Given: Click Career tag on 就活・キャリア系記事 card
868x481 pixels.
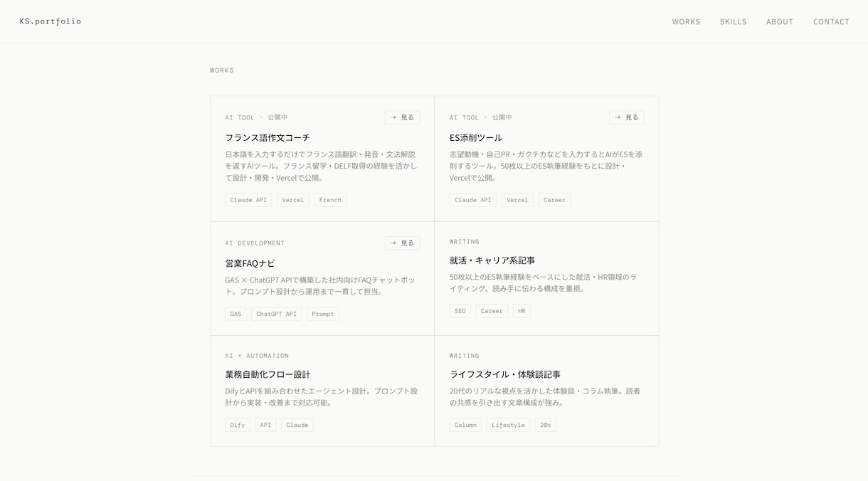Looking at the screenshot, I should tap(492, 311).
